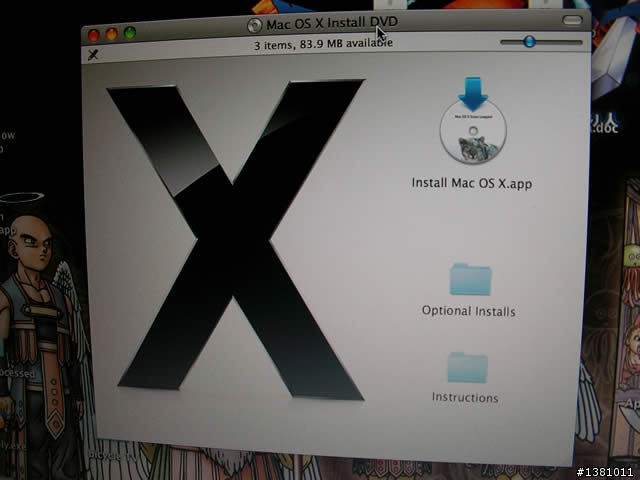Click the DVD proxy icon in title bar

pyautogui.click(x=254, y=25)
